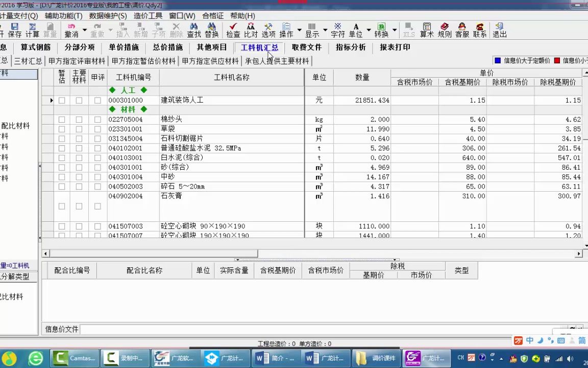Click the 替换 replace icon

pos(212,30)
